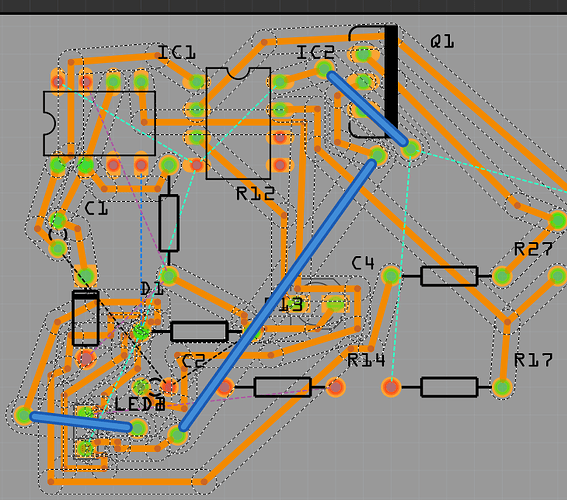Click the blue jumper beside Q1

click(367, 108)
